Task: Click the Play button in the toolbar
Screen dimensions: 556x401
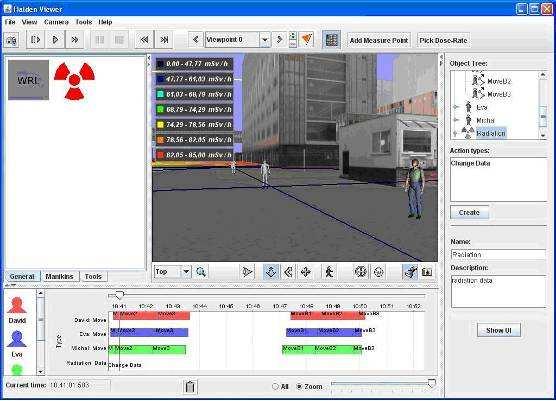Action: 55,40
